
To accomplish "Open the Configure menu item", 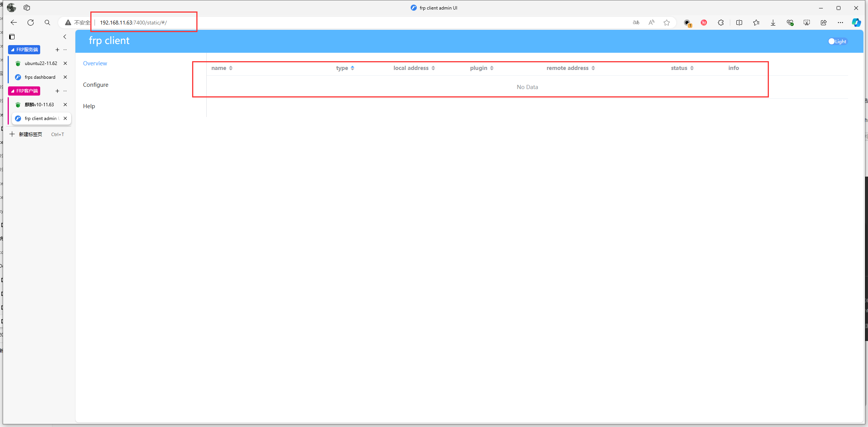I will (96, 84).
